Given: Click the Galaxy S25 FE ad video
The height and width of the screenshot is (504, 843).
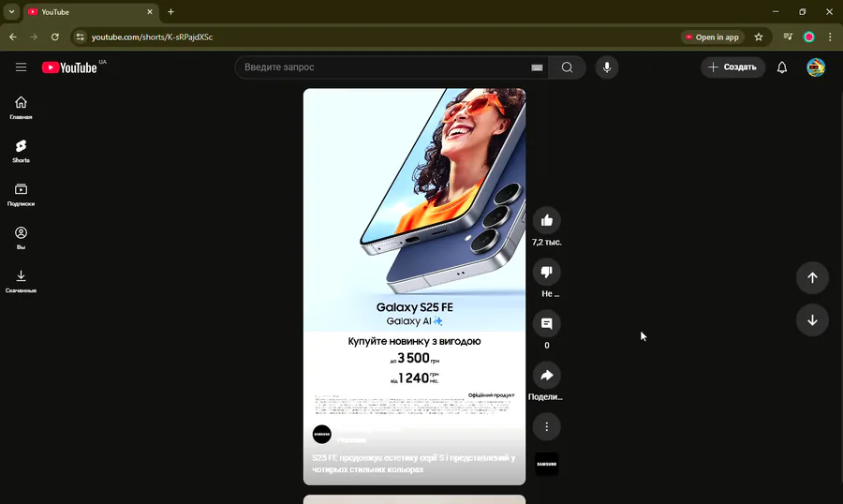Looking at the screenshot, I should [415, 286].
